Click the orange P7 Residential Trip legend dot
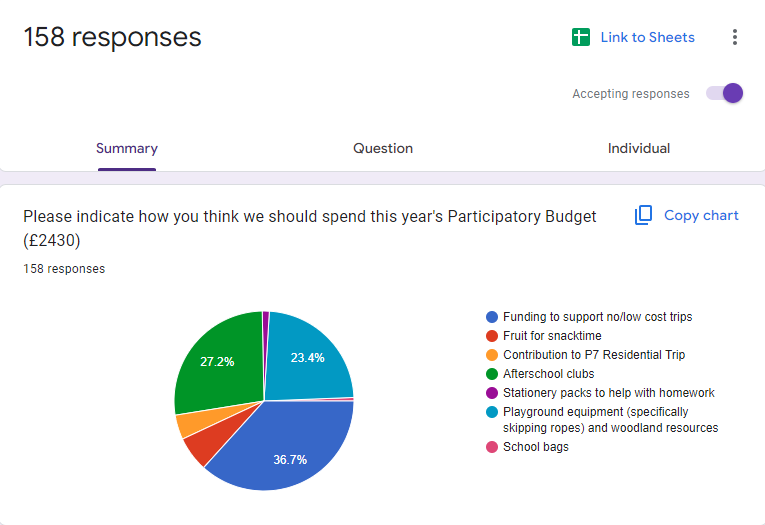The height and width of the screenshot is (525, 765). coord(491,355)
